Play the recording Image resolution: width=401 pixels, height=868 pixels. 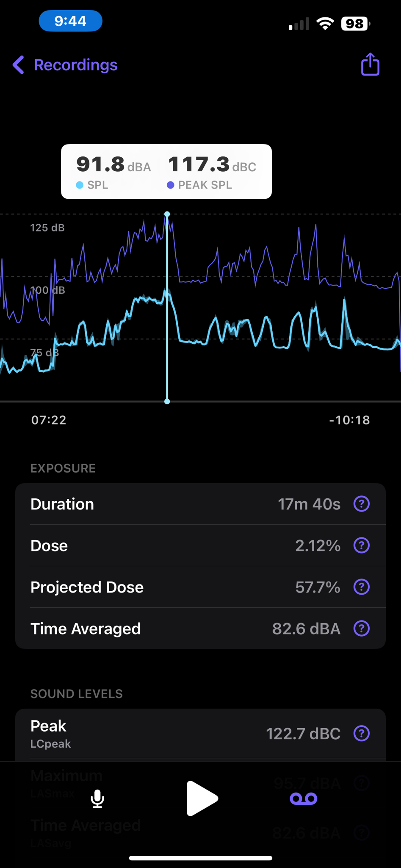pos(202,798)
